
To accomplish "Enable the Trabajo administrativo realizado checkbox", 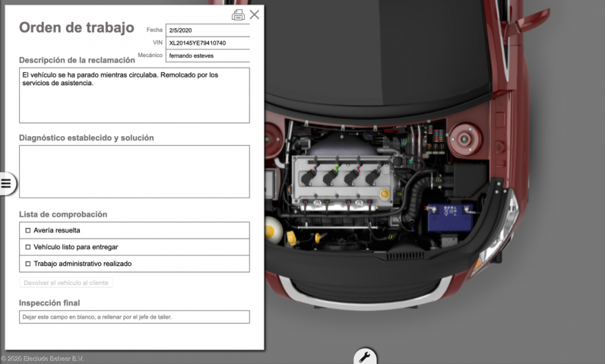I will click(x=28, y=264).
